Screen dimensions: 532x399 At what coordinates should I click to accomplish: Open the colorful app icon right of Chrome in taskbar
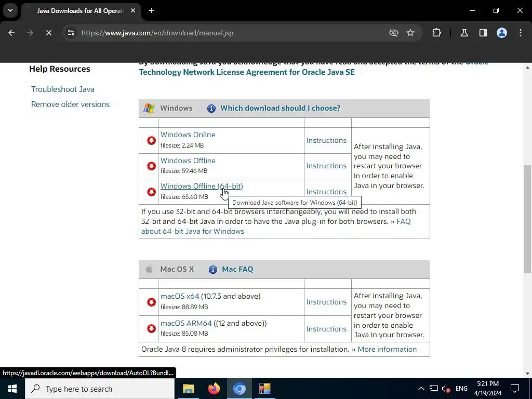click(x=264, y=389)
